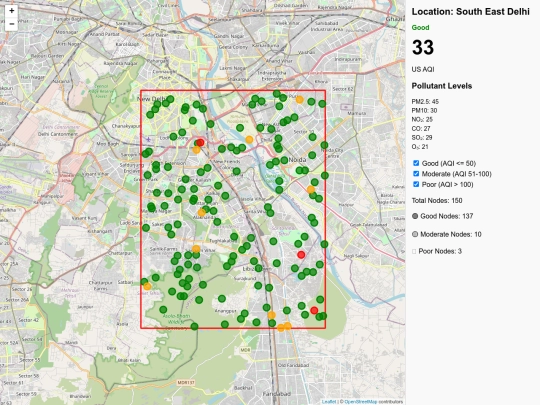The width and height of the screenshot is (540, 405).
Task: Select the orange marker at the box's top edge
Action: pyautogui.click(x=300, y=100)
